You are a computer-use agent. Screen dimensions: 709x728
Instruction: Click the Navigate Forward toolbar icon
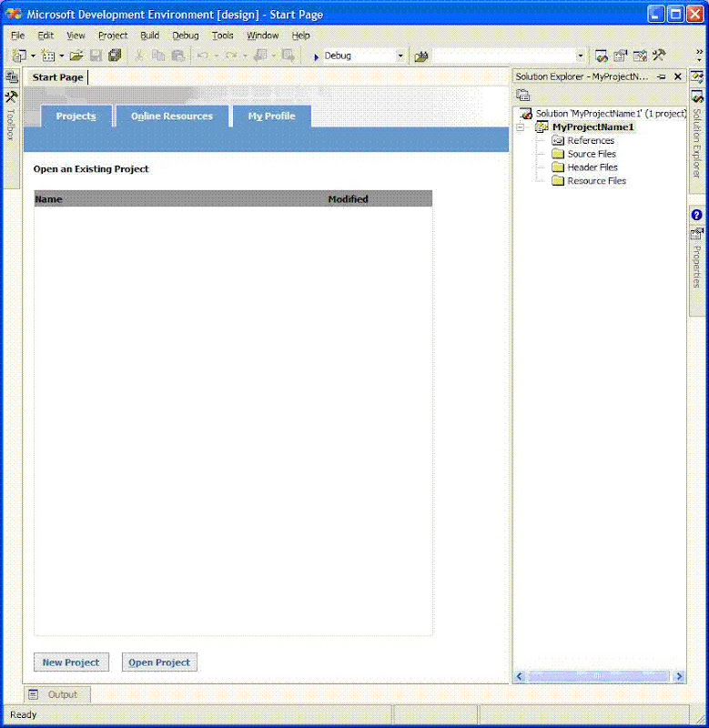pos(289,56)
